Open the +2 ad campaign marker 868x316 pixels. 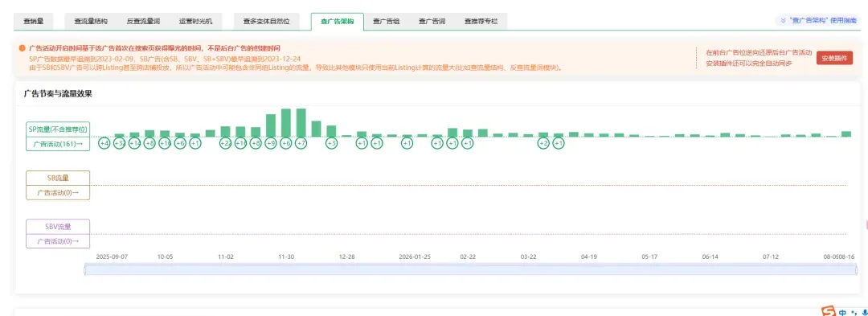click(x=543, y=143)
